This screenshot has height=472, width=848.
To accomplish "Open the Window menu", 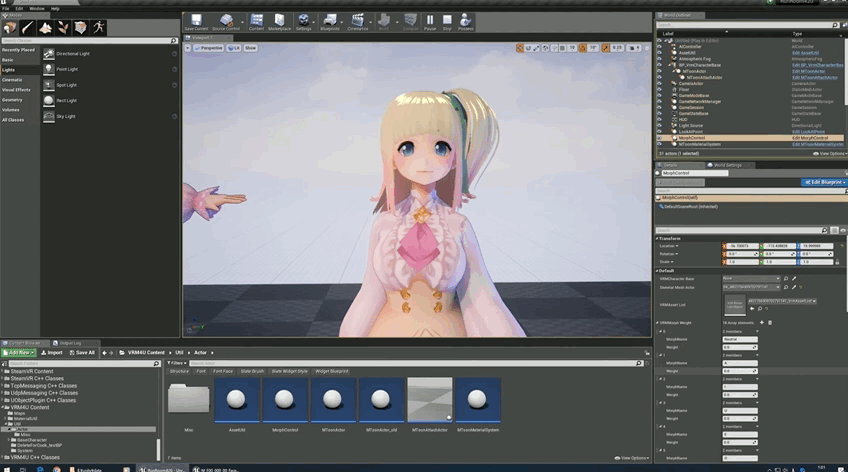I will [37, 8].
